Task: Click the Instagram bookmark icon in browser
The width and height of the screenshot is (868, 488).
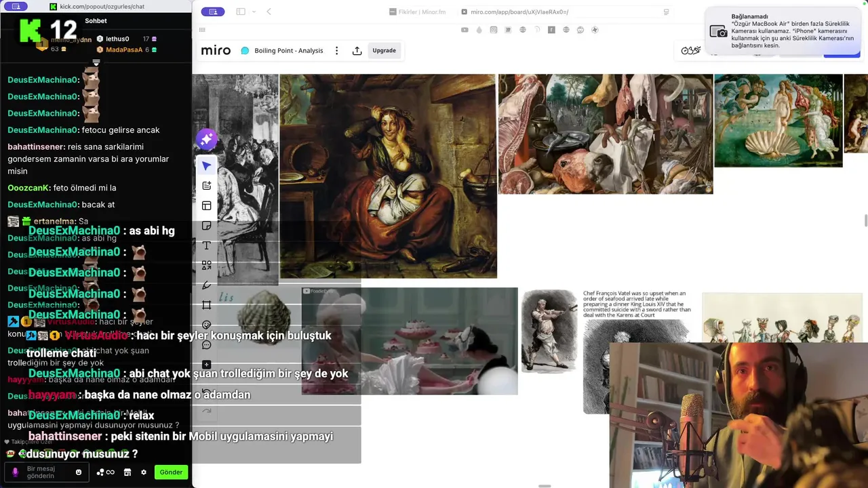Action: [x=494, y=30]
